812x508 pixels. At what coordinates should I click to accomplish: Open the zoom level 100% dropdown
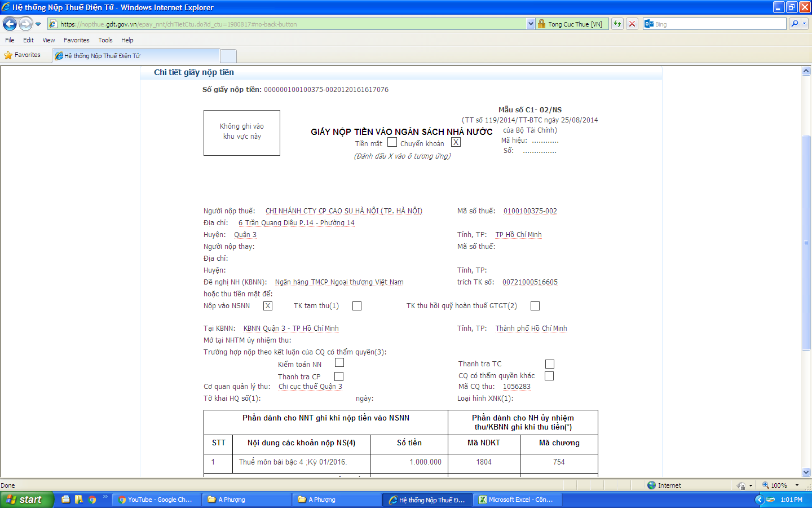[x=797, y=485]
